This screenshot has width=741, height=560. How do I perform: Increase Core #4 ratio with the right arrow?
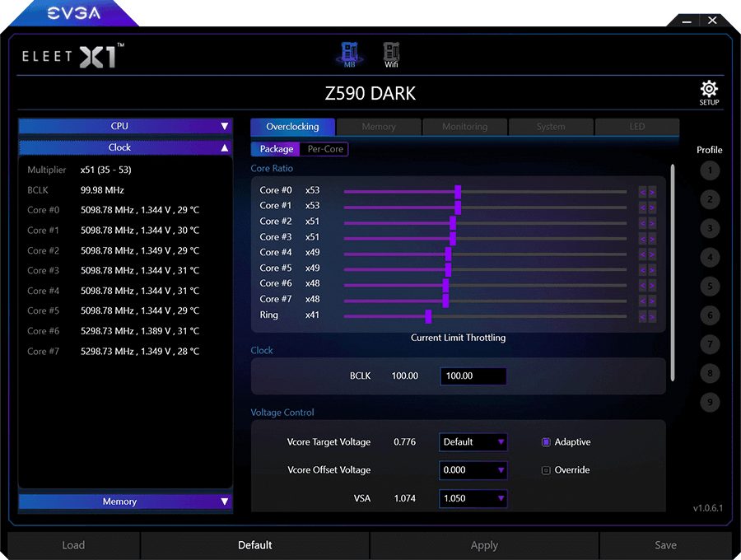(651, 253)
